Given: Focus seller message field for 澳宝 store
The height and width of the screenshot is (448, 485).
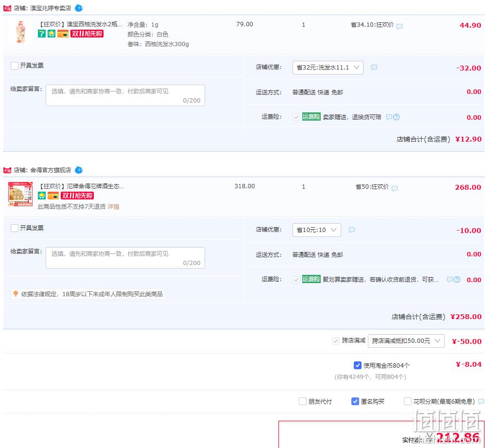Looking at the screenshot, I should pos(125,95).
